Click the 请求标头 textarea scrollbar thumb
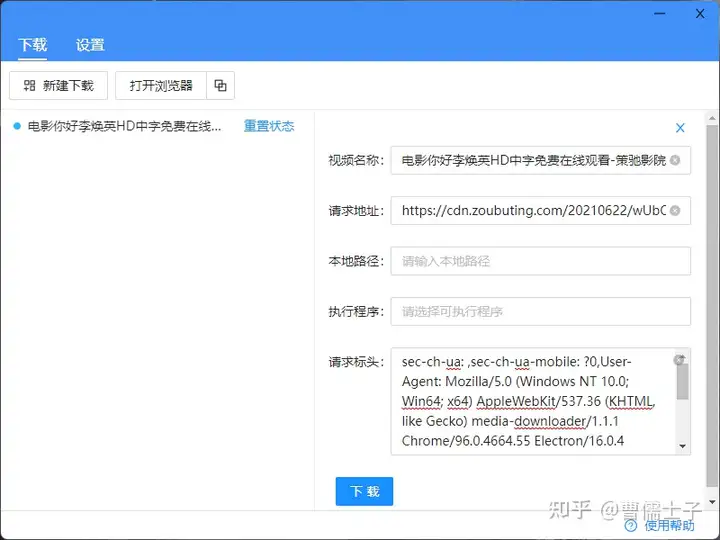The image size is (720, 540). tap(683, 382)
